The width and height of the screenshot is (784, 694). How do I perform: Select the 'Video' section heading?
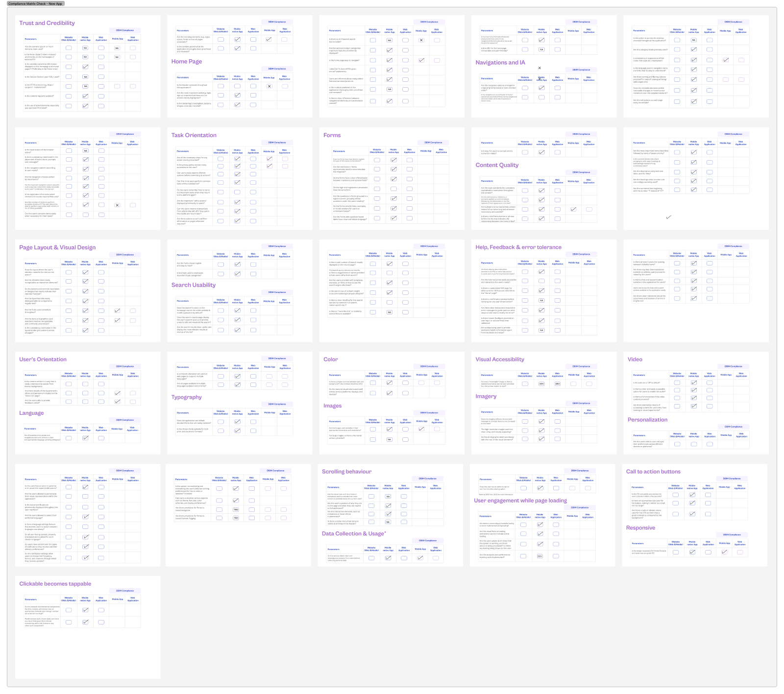click(x=635, y=359)
